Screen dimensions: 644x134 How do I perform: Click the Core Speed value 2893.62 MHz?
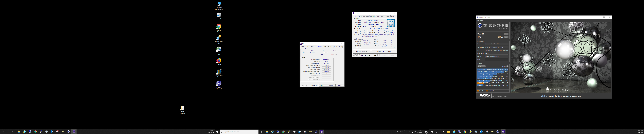[367, 41]
